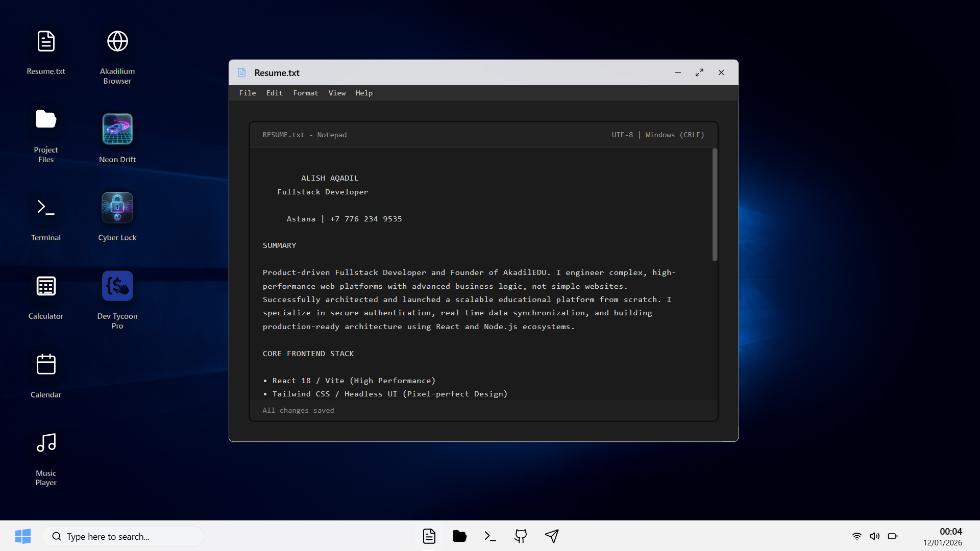Image resolution: width=980 pixels, height=551 pixels.
Task: Click 'Node.js' in the summary paragraph
Action: pos(501,327)
